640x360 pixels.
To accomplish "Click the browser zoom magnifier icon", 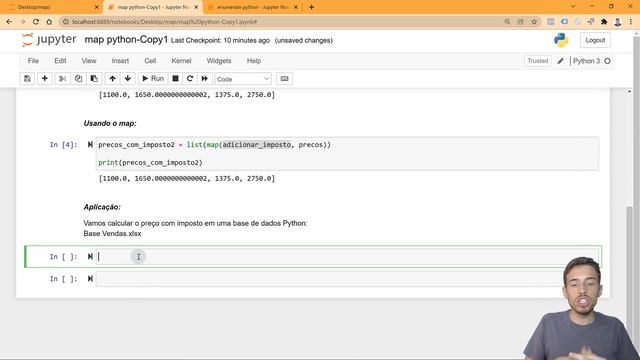I will [x=507, y=22].
